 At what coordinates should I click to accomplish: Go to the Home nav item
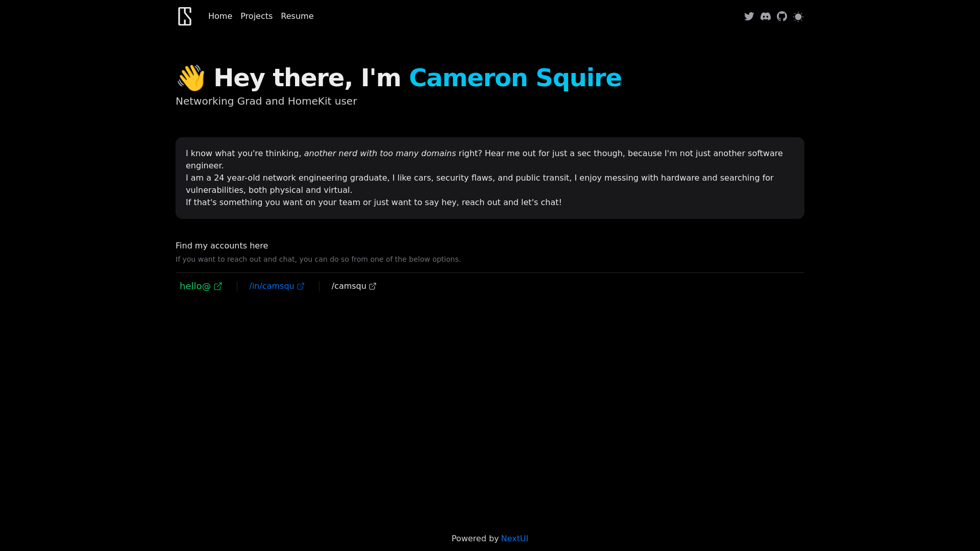pyautogui.click(x=220, y=16)
